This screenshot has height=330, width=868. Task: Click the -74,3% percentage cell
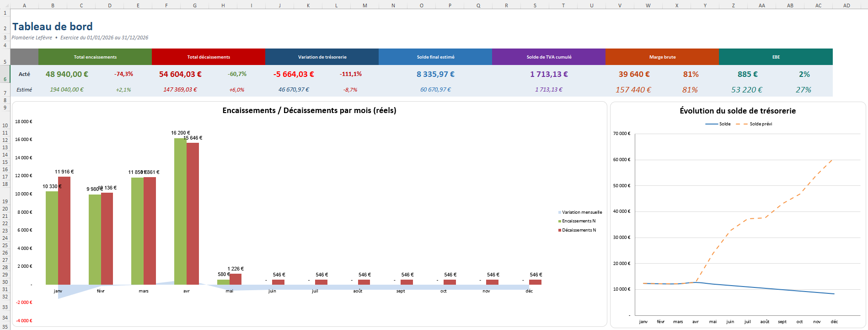pos(123,74)
